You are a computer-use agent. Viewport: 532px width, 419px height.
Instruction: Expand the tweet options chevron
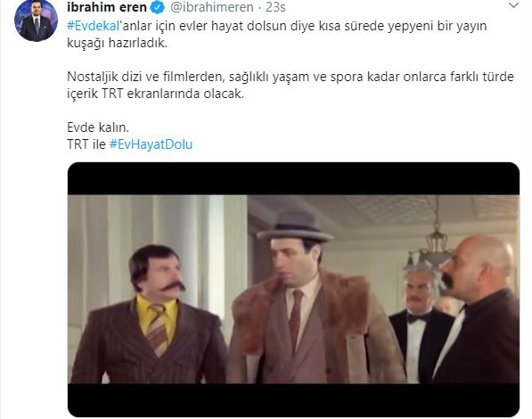(x=513, y=5)
